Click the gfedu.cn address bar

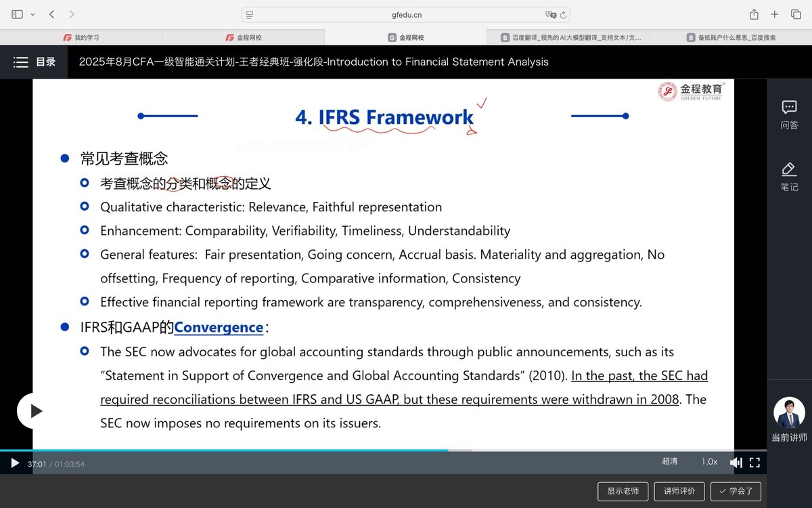tap(406, 14)
